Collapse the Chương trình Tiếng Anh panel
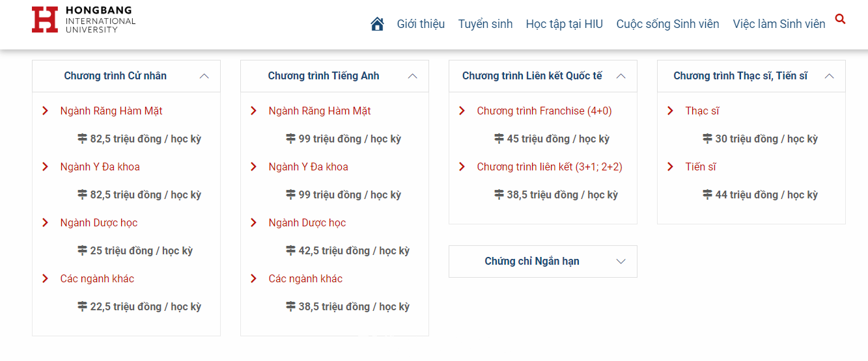868x361 pixels. click(413, 76)
